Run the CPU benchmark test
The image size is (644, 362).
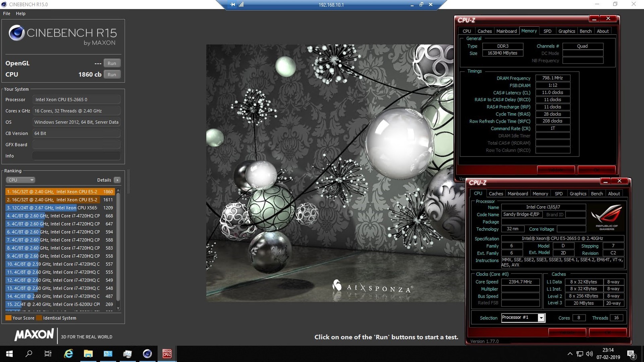(x=112, y=74)
